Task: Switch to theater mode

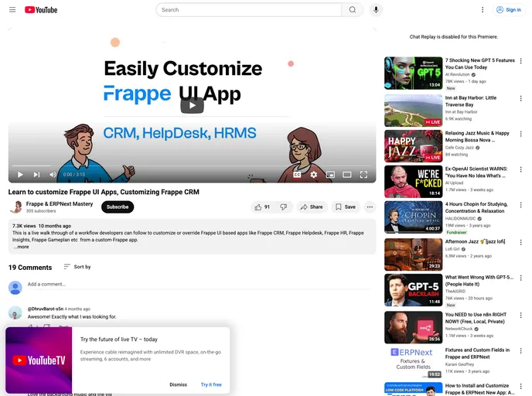Action: [346, 175]
